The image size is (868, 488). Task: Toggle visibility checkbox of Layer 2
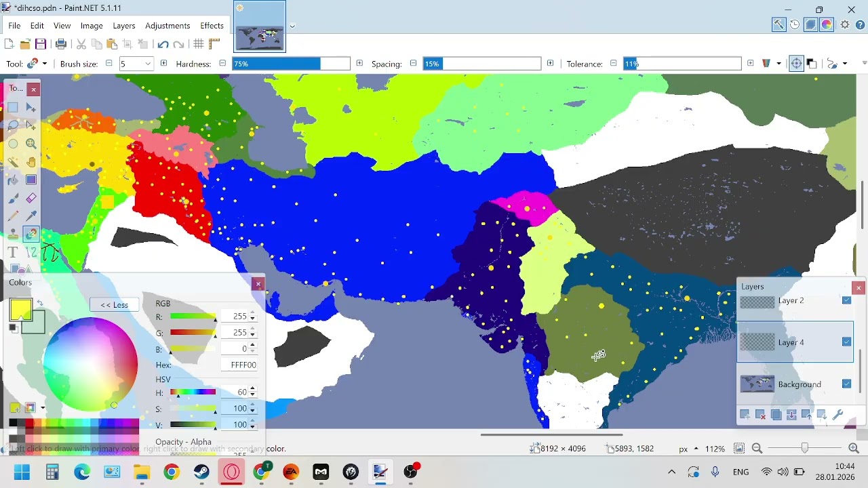tap(846, 300)
